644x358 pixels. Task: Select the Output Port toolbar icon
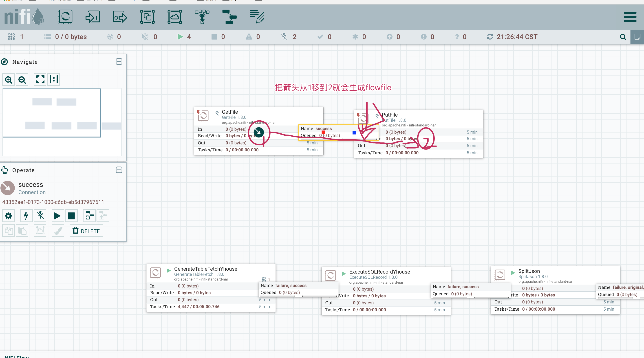tap(120, 17)
